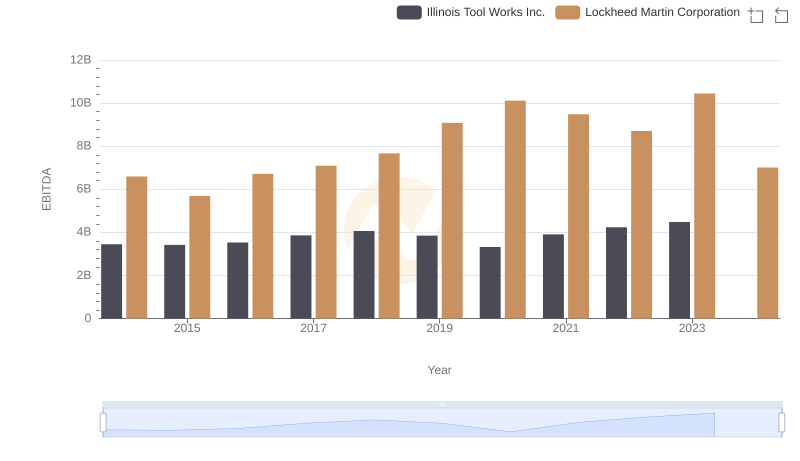Viewport: 800px width, 461px height.
Task: Click the Illinois Tool Works bar for 2021
Action: click(554, 276)
